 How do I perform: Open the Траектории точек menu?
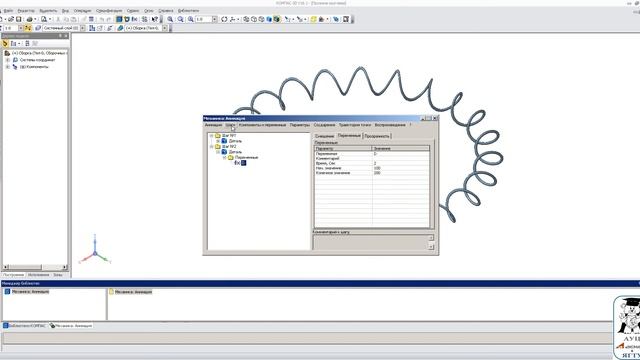355,125
